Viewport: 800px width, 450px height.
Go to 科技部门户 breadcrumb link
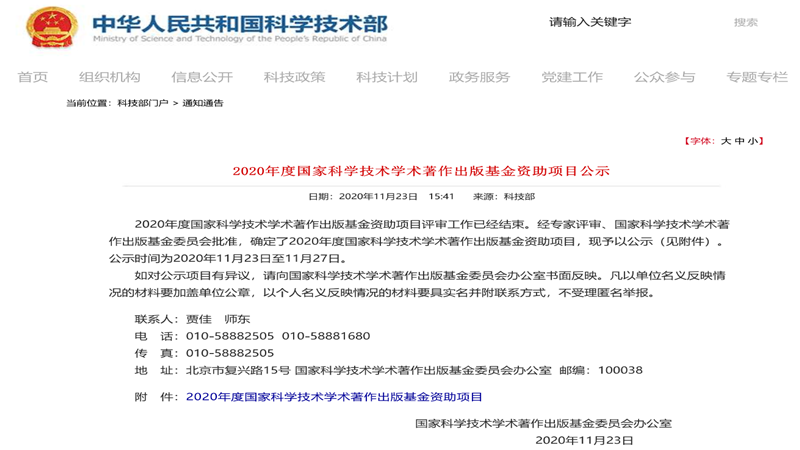pyautogui.click(x=143, y=103)
